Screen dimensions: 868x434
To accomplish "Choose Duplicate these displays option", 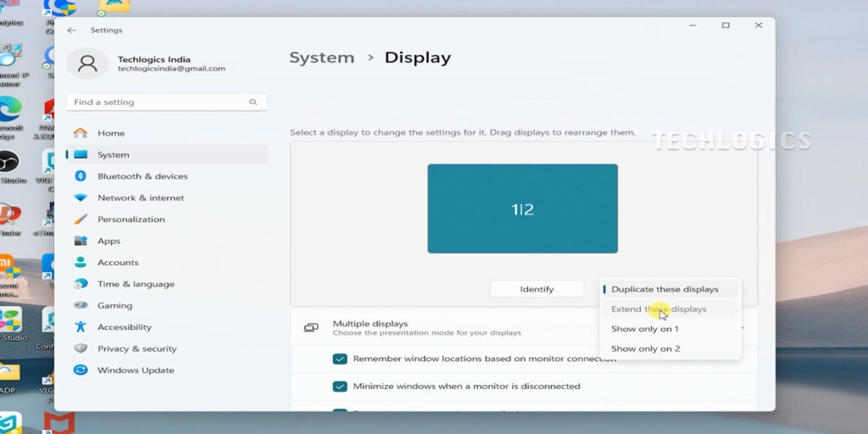I will click(x=665, y=289).
